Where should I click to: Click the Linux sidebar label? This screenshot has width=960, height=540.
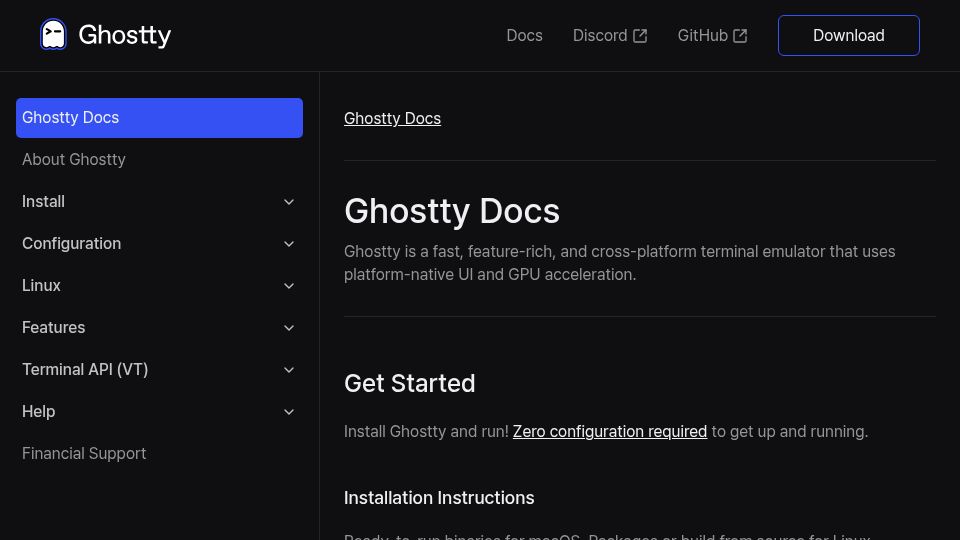click(x=41, y=286)
